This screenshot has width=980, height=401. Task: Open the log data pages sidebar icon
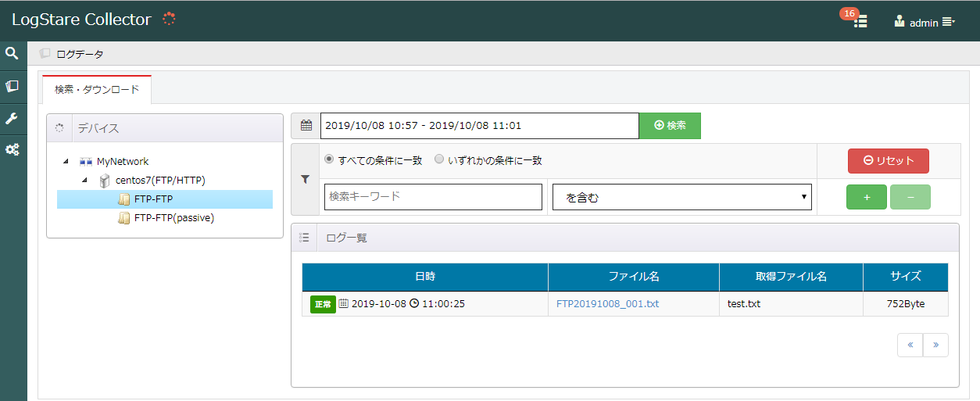[x=12, y=86]
